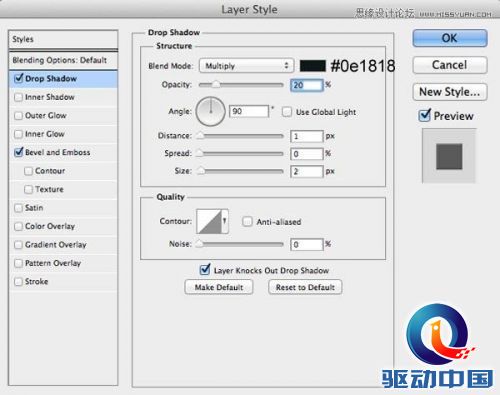500x395 pixels.
Task: Click the Reset to Default button
Action: coord(305,287)
